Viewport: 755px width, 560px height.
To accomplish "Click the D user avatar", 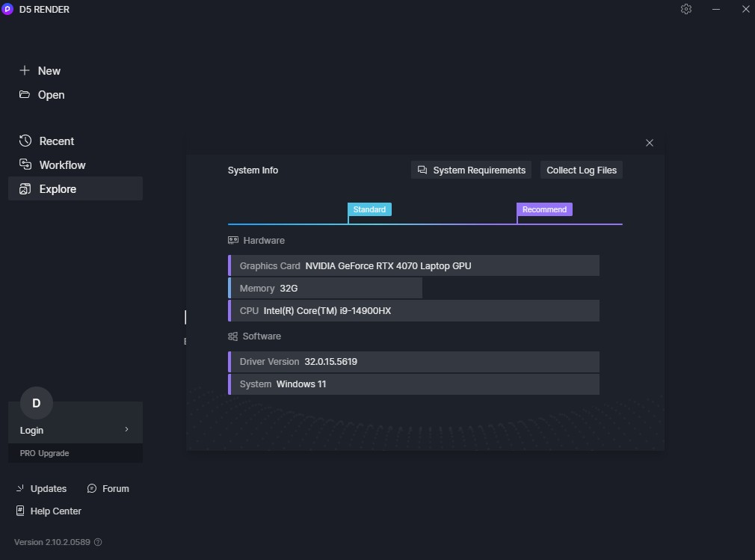I will 36,403.
